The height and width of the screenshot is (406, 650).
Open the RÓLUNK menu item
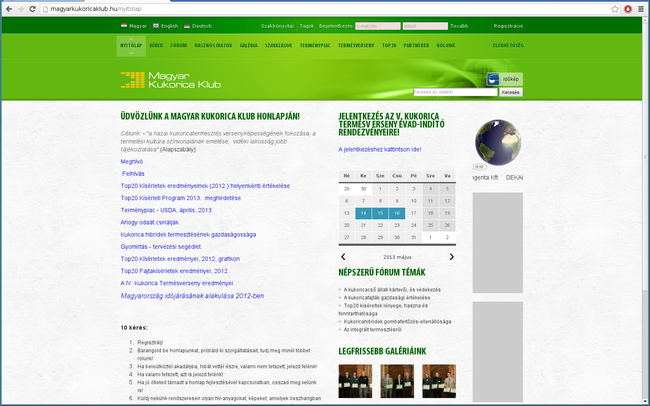click(x=446, y=46)
